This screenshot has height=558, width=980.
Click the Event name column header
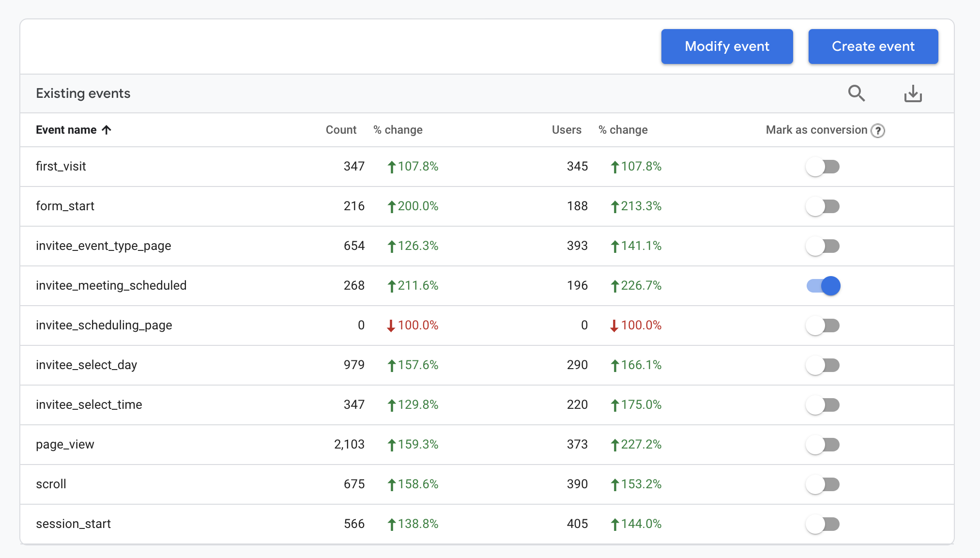pyautogui.click(x=66, y=130)
